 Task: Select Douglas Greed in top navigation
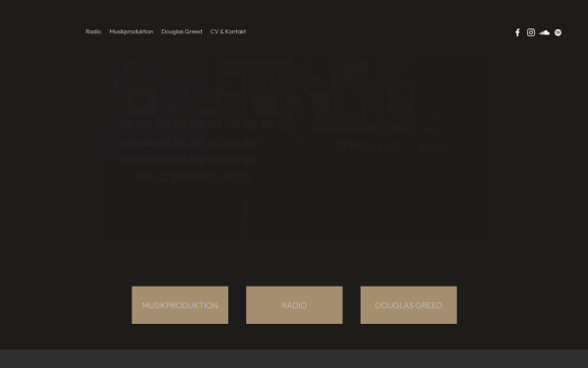181,31
